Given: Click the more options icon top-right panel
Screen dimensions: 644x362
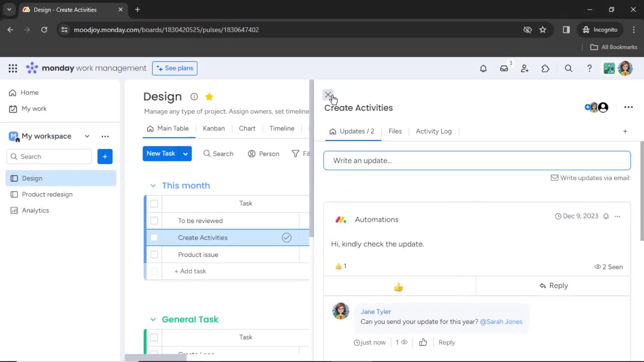Looking at the screenshot, I should pyautogui.click(x=628, y=107).
